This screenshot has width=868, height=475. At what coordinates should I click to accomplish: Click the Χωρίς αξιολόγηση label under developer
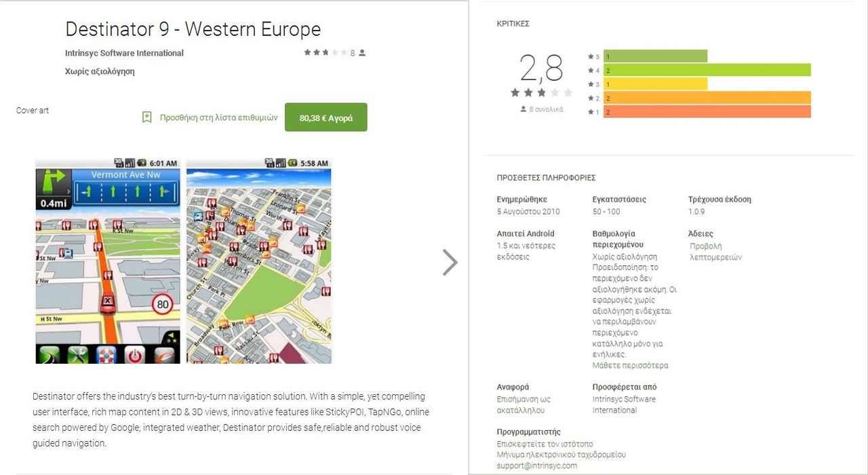coord(100,71)
